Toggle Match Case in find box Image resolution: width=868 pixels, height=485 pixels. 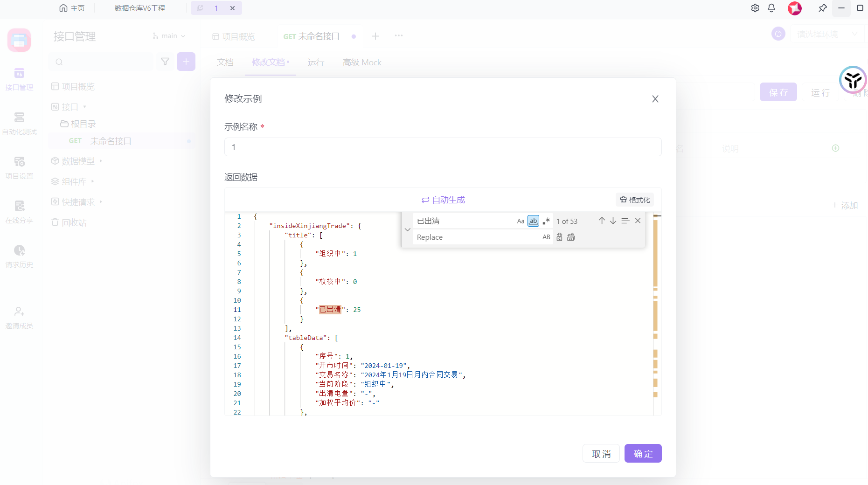click(521, 221)
